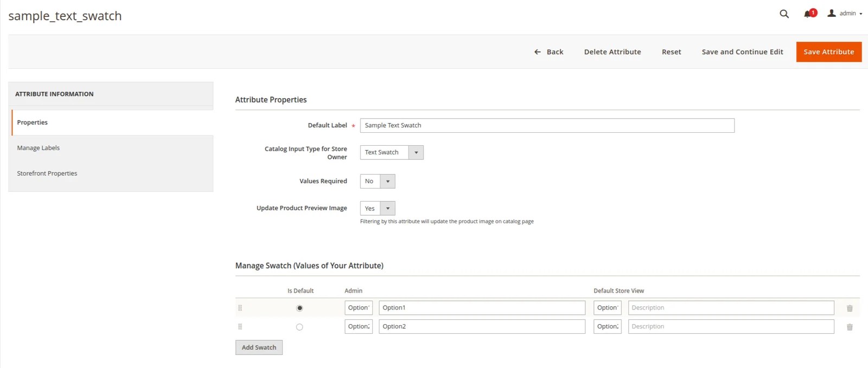Edit Default Store View swatch for Option2
This screenshot has height=368, width=868.
[x=608, y=327]
